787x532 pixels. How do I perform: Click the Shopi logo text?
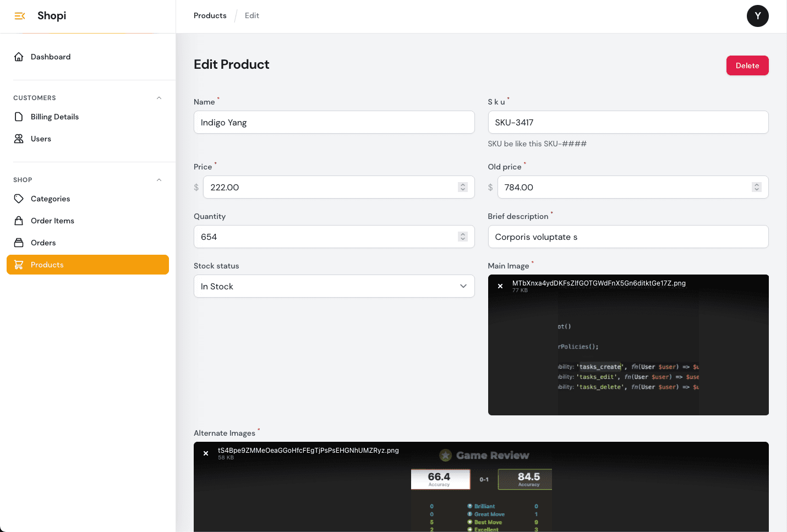[x=52, y=15]
